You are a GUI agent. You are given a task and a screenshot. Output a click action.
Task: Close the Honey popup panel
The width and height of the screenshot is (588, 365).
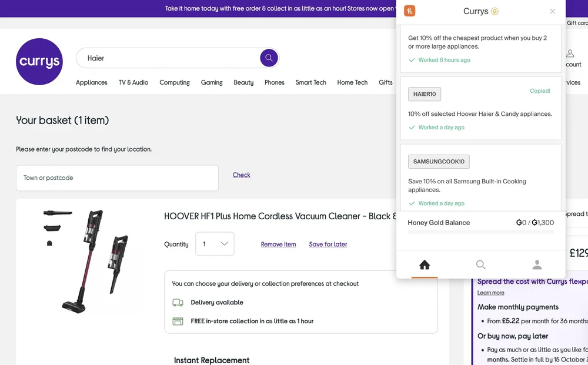click(x=552, y=11)
